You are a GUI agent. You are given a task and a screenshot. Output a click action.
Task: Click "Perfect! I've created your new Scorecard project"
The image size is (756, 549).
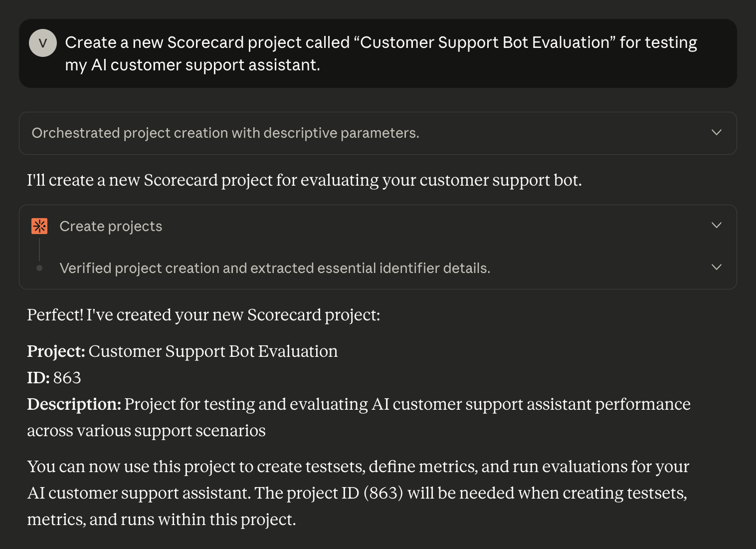tap(203, 315)
